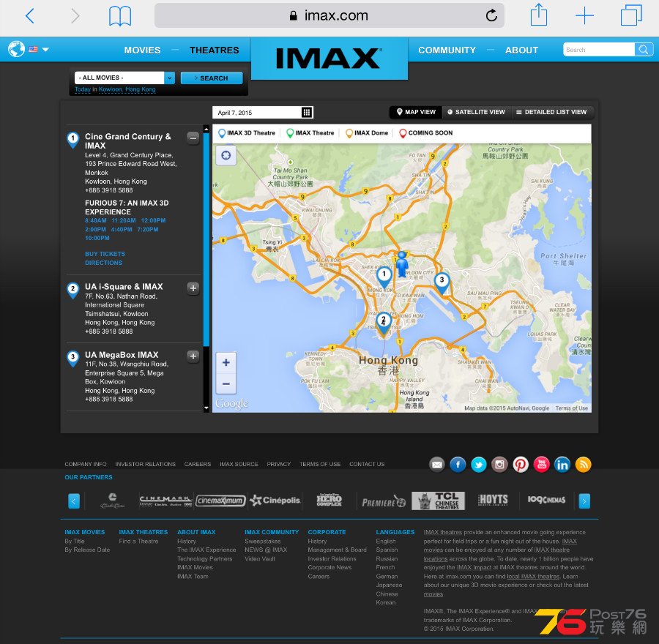
Task: Click the theatre list scrollbar thumb
Action: (x=206, y=239)
